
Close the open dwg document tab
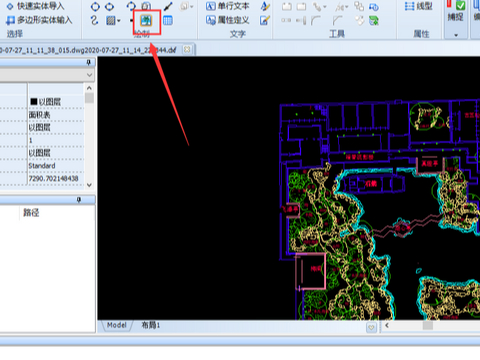(187, 50)
